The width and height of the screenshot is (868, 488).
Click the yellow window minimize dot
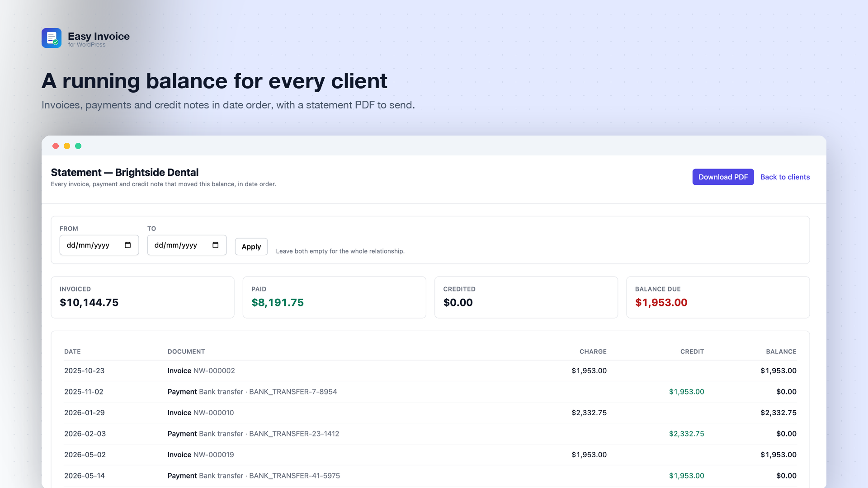(x=67, y=146)
